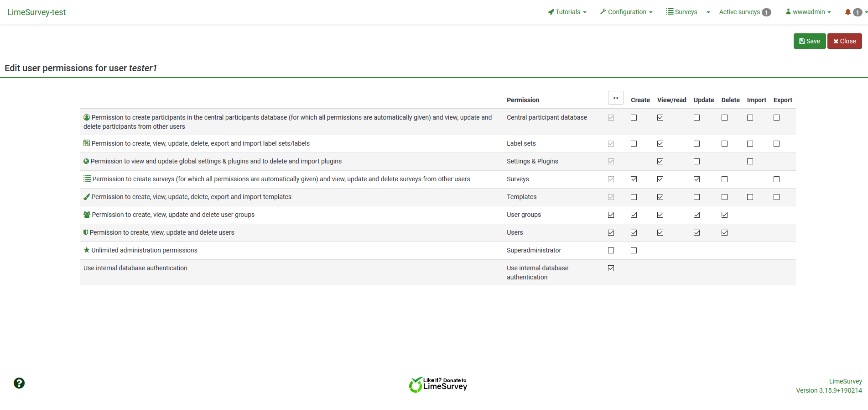Enable Import for Central participant database

tap(750, 118)
